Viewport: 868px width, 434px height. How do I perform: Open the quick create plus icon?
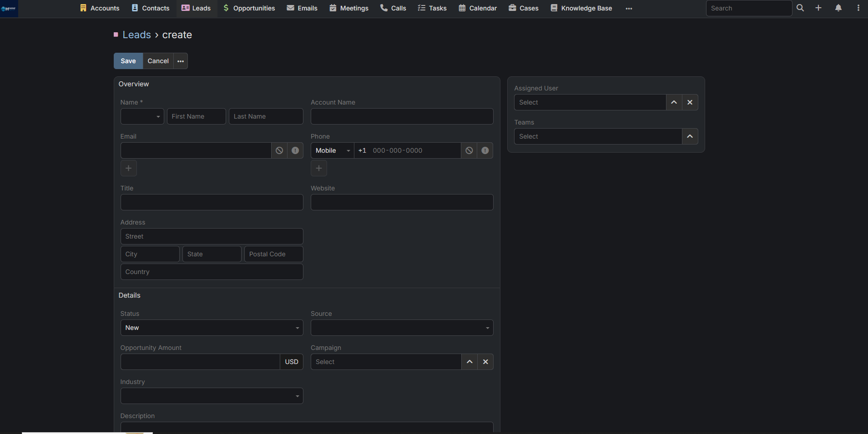coord(818,8)
